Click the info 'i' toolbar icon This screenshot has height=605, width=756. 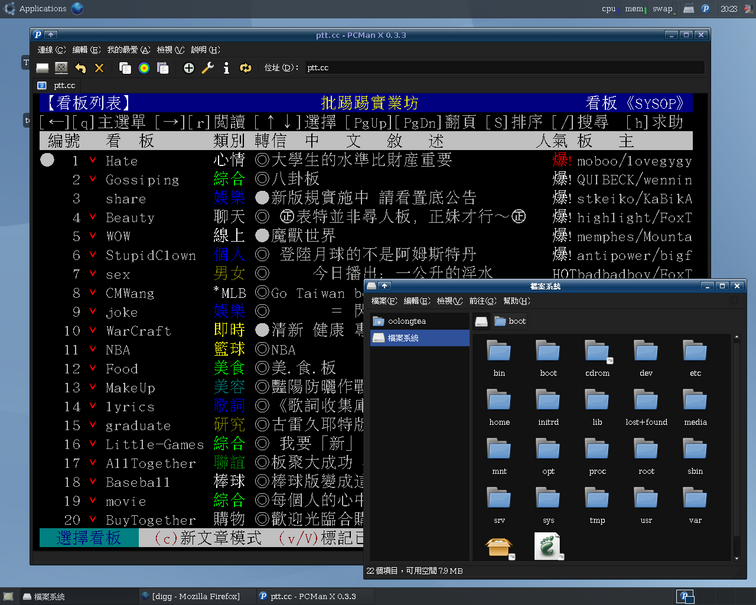(x=226, y=68)
